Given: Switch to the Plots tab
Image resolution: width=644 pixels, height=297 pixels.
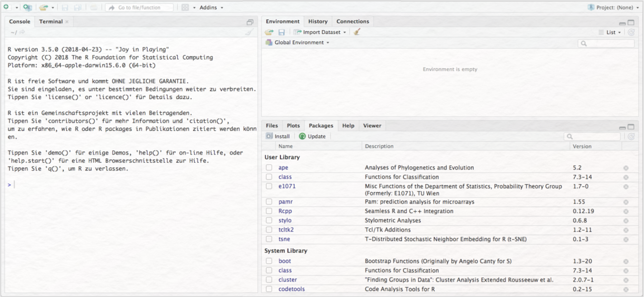Looking at the screenshot, I should tap(293, 126).
